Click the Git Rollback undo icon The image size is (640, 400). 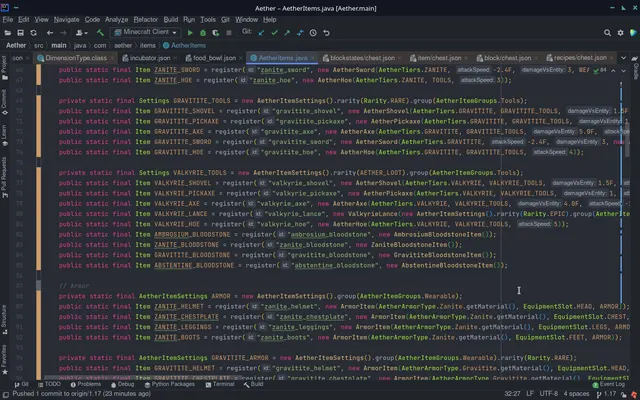tap(326, 33)
